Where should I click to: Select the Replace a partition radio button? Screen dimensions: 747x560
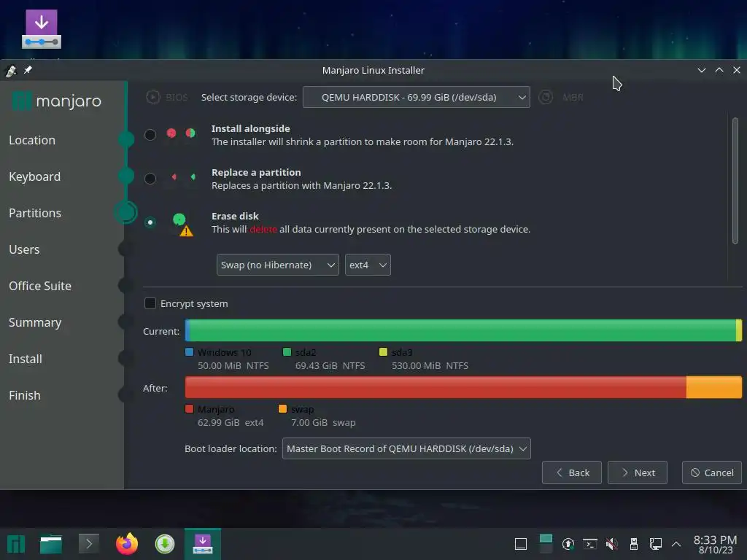coord(150,179)
